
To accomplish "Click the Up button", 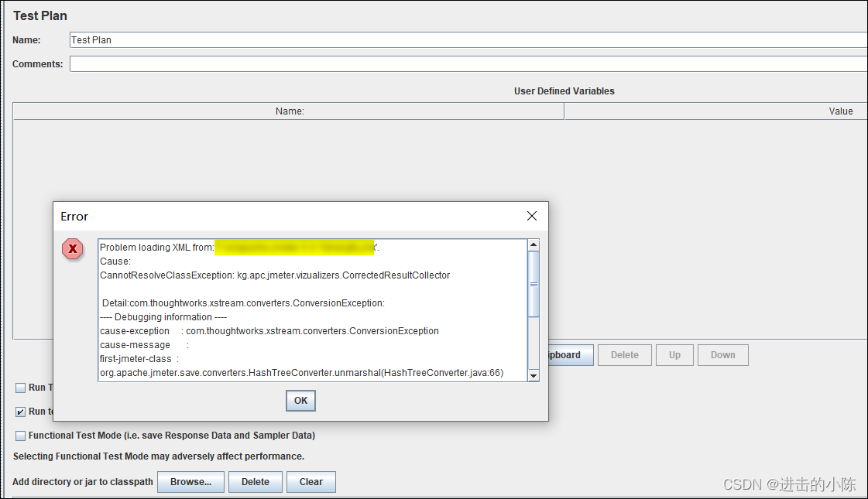I will tap(674, 355).
